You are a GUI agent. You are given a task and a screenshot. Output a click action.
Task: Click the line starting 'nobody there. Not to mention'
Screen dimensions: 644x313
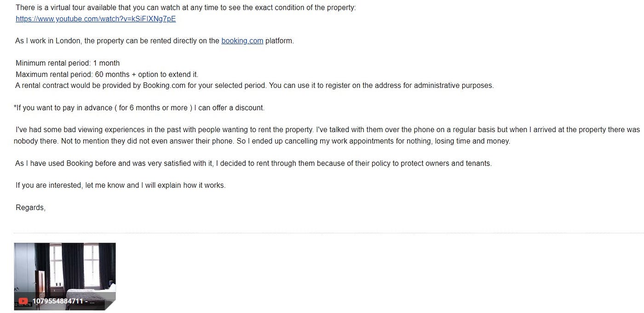(x=262, y=141)
